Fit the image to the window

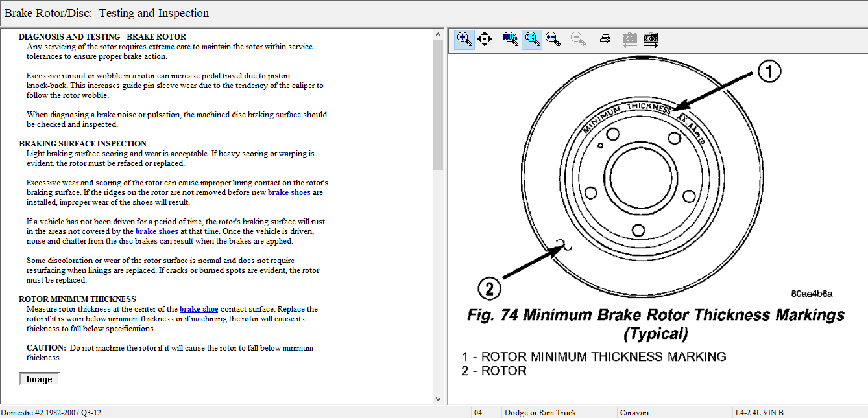[532, 39]
